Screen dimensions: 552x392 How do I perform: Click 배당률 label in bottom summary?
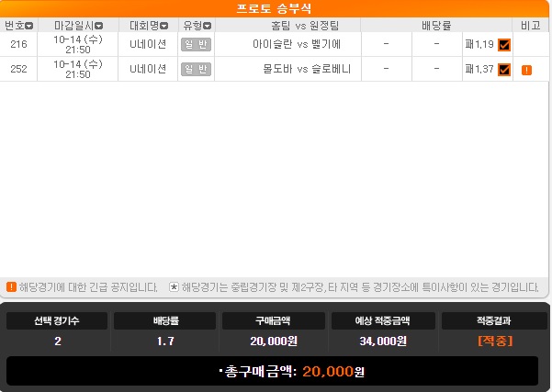165,320
